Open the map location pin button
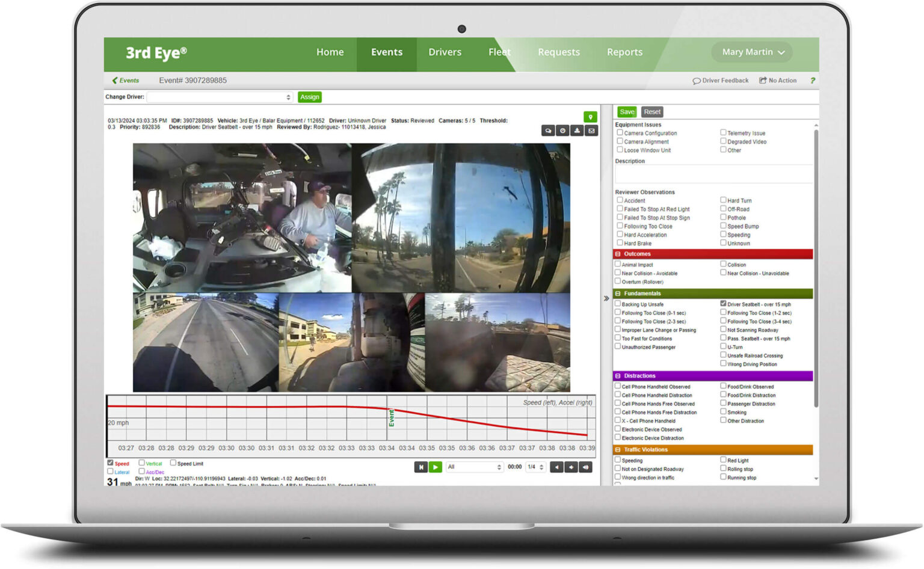The image size is (924, 569). [x=590, y=117]
